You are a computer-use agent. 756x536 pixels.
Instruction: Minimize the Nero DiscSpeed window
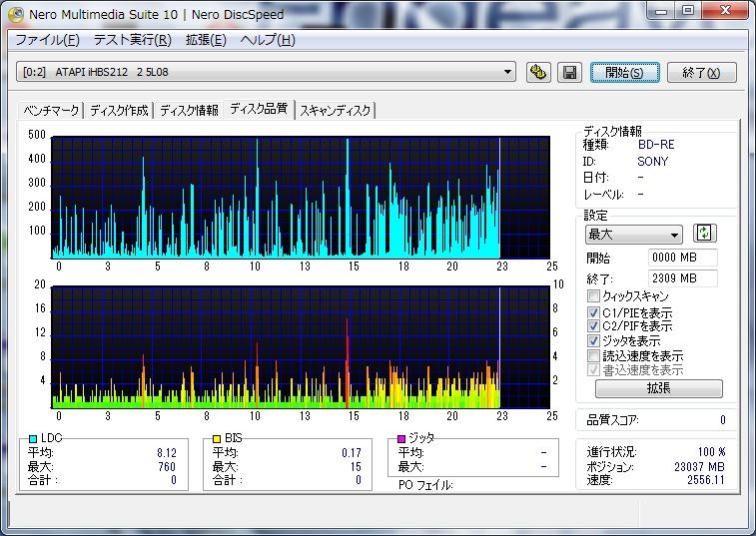(661, 12)
